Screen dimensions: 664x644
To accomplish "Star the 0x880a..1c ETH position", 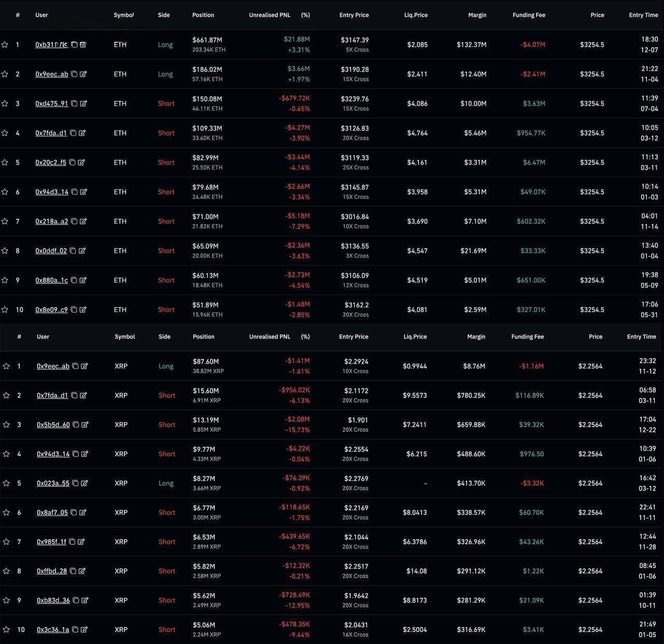I will [5, 280].
